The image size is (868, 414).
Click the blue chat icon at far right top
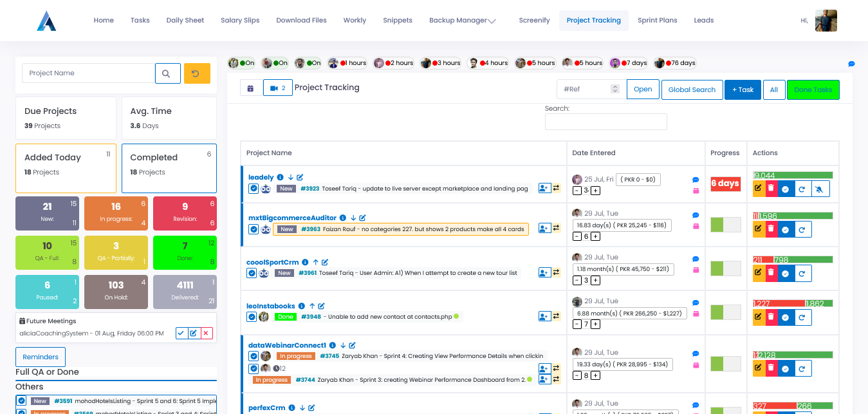(851, 64)
